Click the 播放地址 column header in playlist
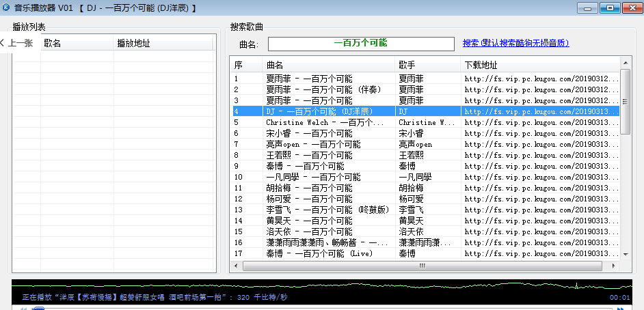This screenshot has width=644, height=310. (x=163, y=44)
